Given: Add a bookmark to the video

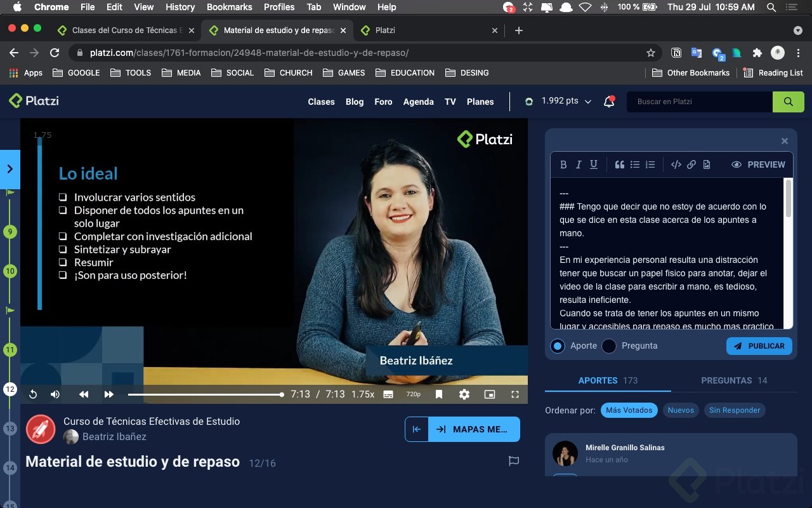Looking at the screenshot, I should click(x=439, y=394).
